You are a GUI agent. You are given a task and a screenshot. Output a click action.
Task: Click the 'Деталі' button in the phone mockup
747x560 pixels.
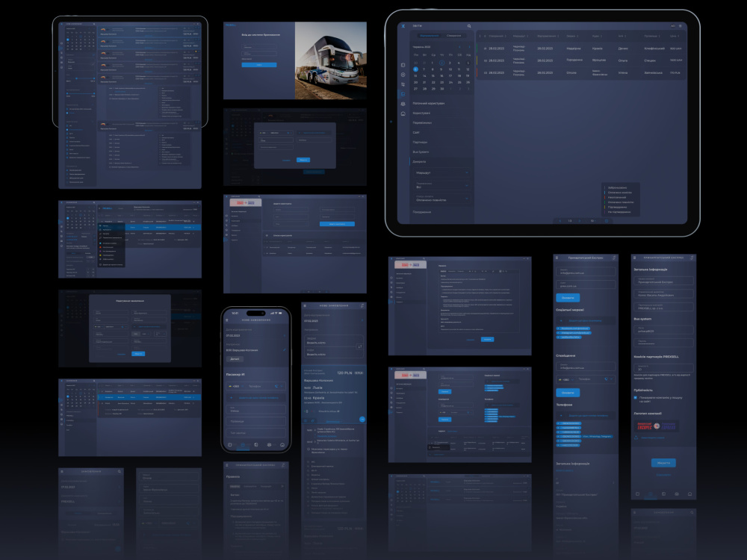coord(235,359)
